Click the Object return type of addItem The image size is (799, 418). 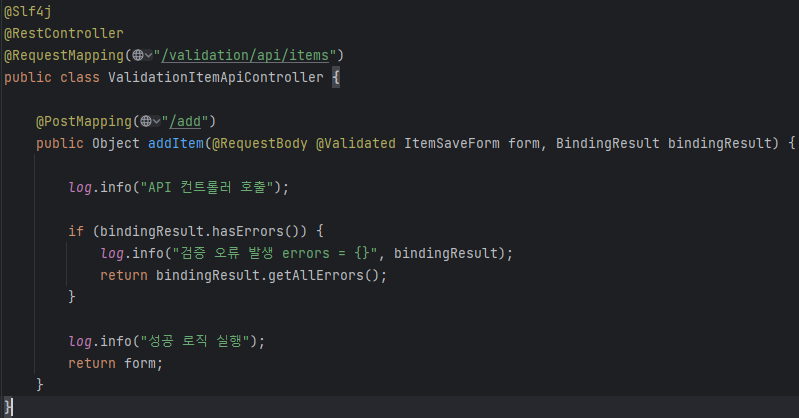[x=116, y=143]
